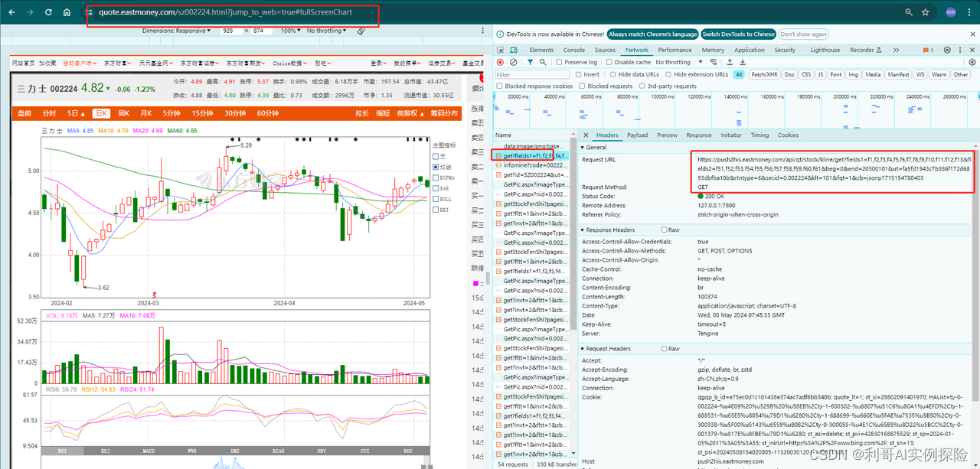Switch to the Console tab
Screen dimensions: 980x469
coord(574,50)
